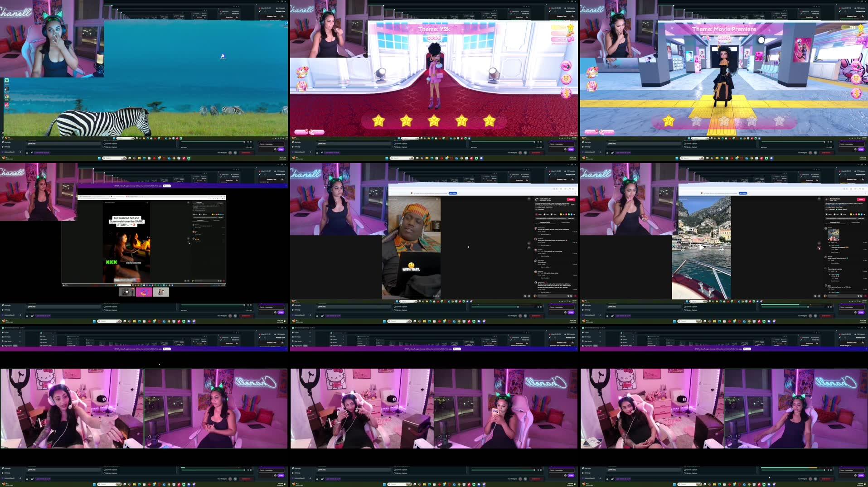Image resolution: width=868 pixels, height=487 pixels.
Task: Click Editor icon in bottom-left tile sidebar
Action: click(x=3, y=333)
